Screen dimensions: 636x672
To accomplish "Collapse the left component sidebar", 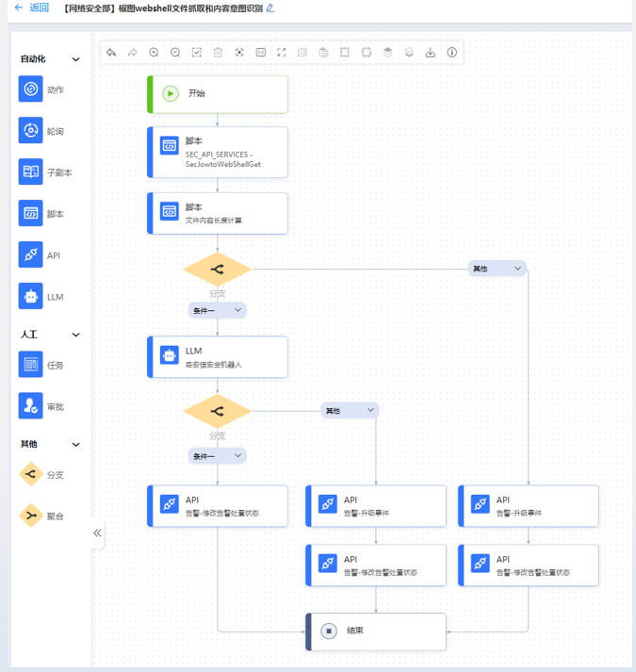I will click(97, 533).
